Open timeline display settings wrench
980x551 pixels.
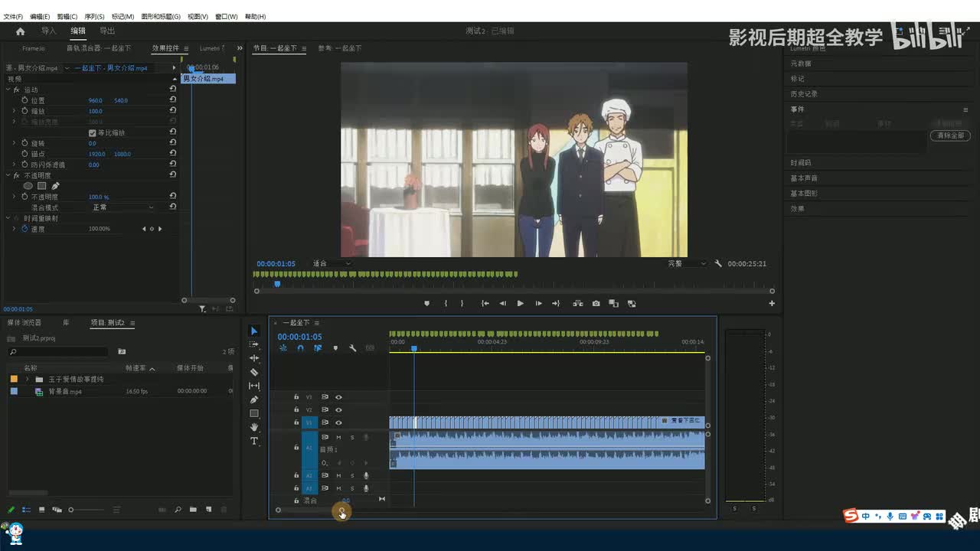(x=352, y=348)
